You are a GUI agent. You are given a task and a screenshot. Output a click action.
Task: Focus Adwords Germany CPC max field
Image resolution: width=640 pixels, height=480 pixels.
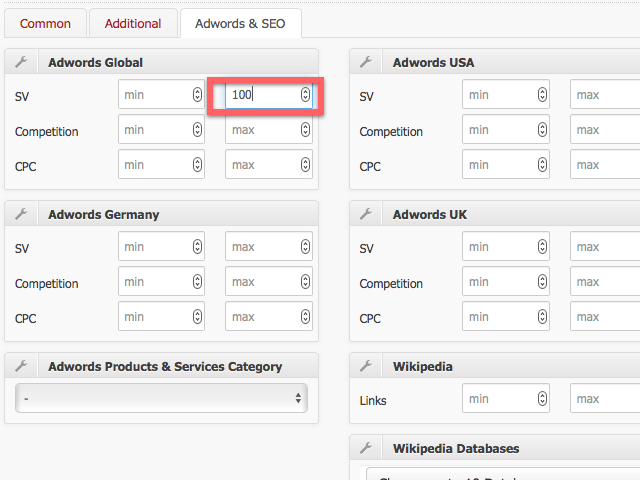coord(269,316)
